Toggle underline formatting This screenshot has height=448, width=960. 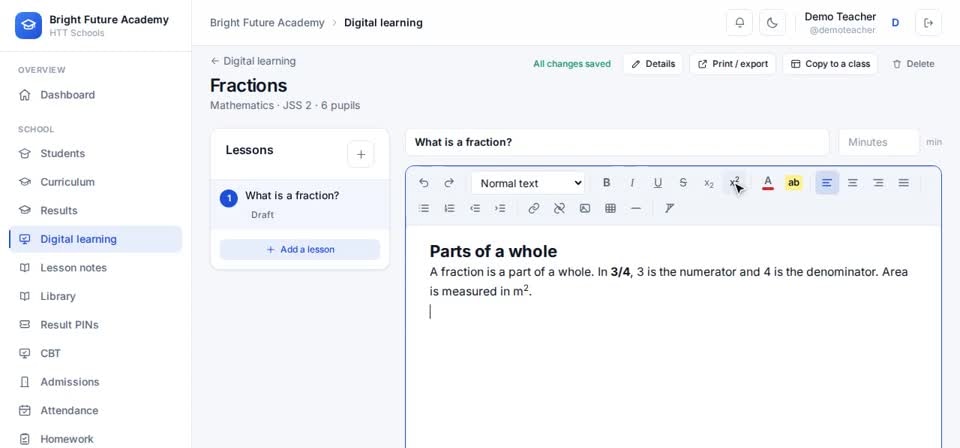click(x=658, y=183)
